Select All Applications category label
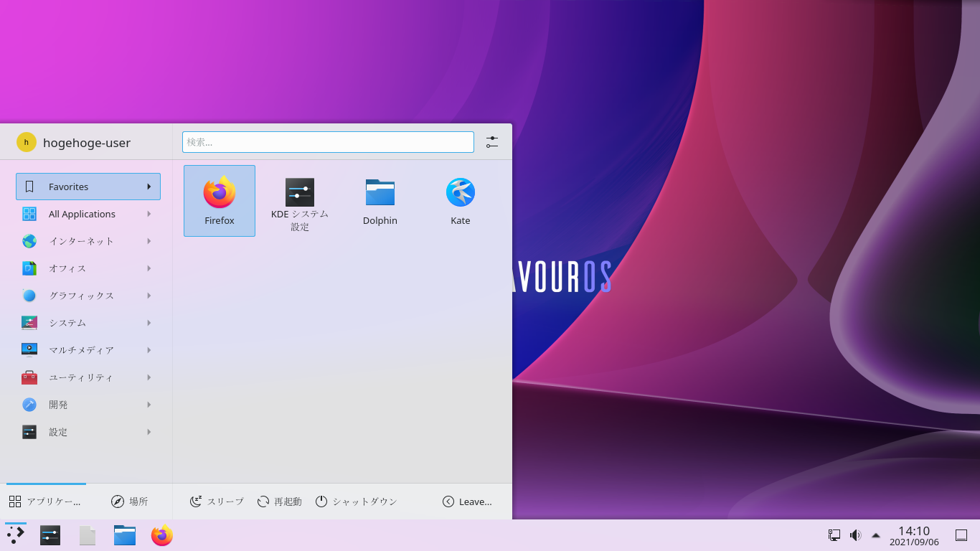 coord(82,214)
